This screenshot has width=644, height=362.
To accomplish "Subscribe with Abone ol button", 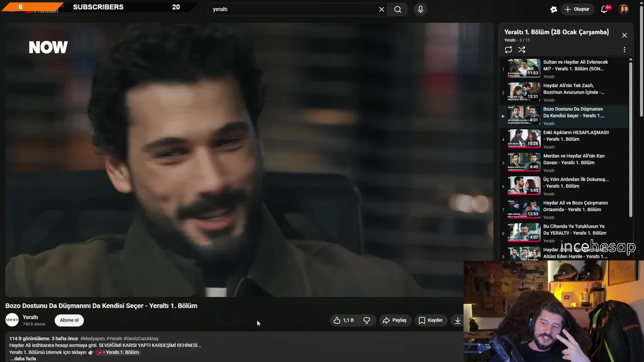I will (x=69, y=320).
